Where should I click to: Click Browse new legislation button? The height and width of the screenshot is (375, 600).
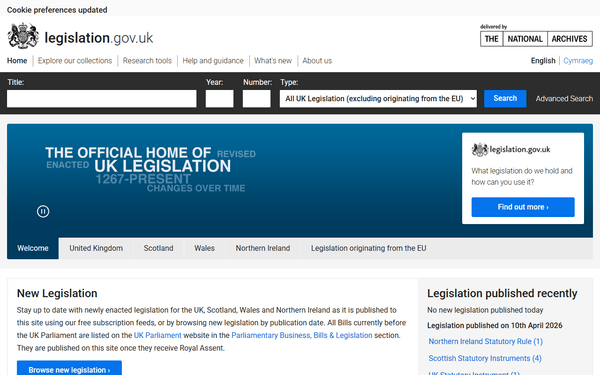[x=69, y=369]
